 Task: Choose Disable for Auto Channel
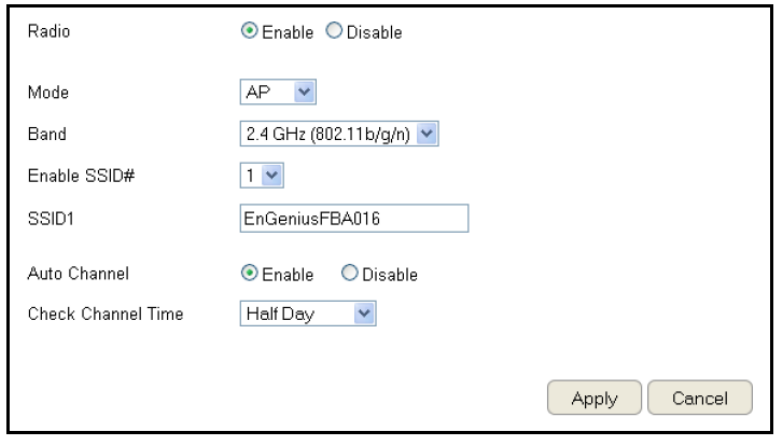(x=349, y=273)
